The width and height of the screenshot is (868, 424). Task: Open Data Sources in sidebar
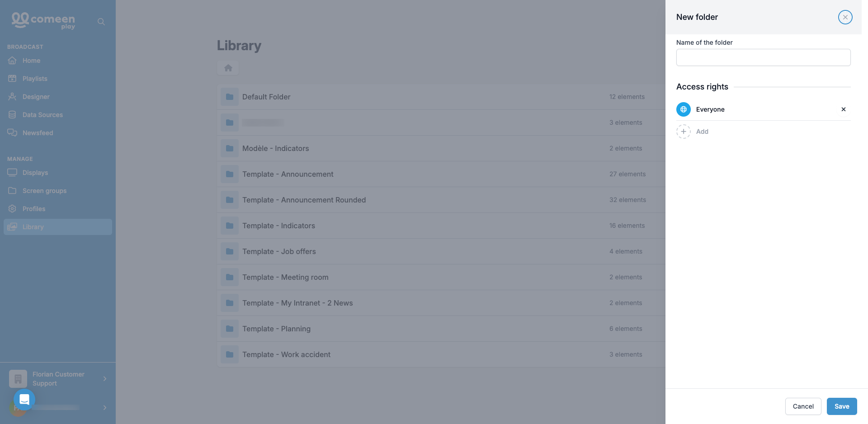(58, 115)
